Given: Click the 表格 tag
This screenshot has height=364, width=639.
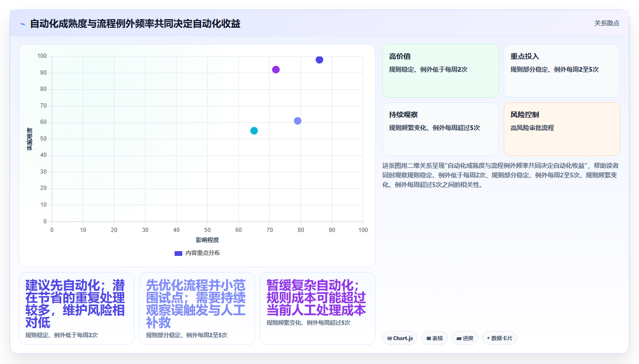Looking at the screenshot, I should (x=434, y=338).
